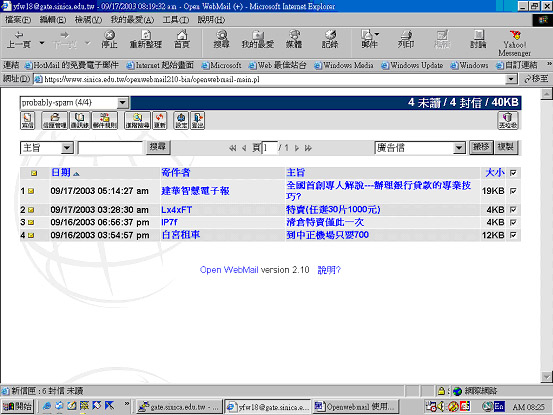This screenshot has width=553, height=415.
Task: Click the vertical scrollbar down arrow
Action: (x=546, y=377)
